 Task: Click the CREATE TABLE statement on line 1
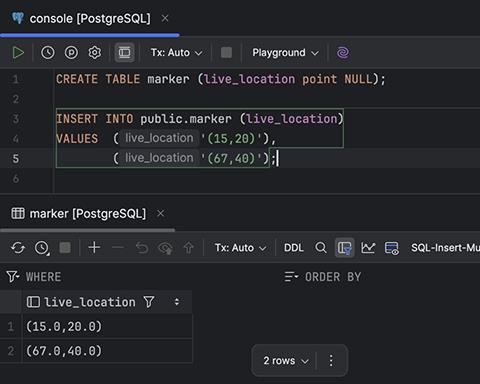pos(220,79)
